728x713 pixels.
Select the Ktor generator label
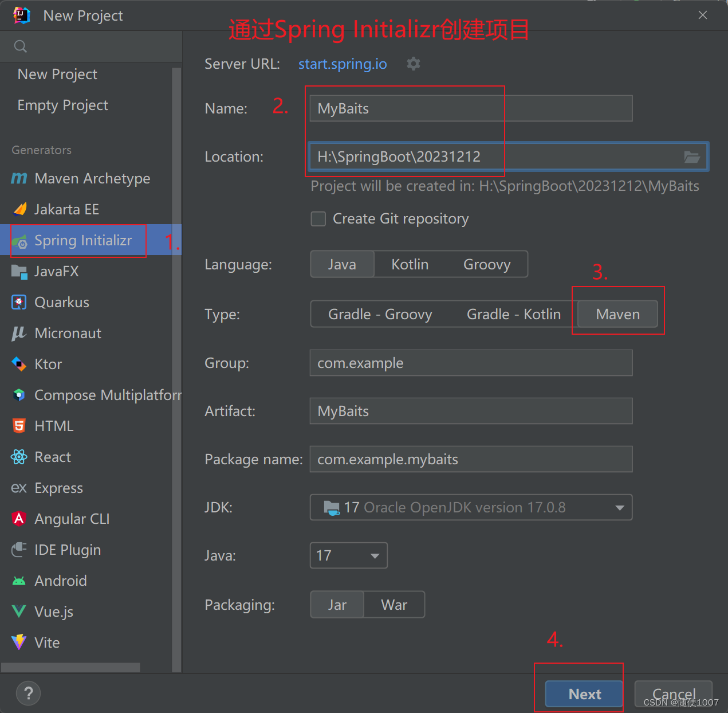[48, 364]
